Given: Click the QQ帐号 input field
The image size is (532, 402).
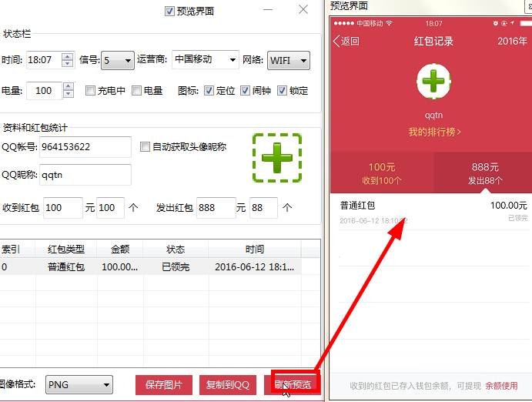Looking at the screenshot, I should 85,147.
